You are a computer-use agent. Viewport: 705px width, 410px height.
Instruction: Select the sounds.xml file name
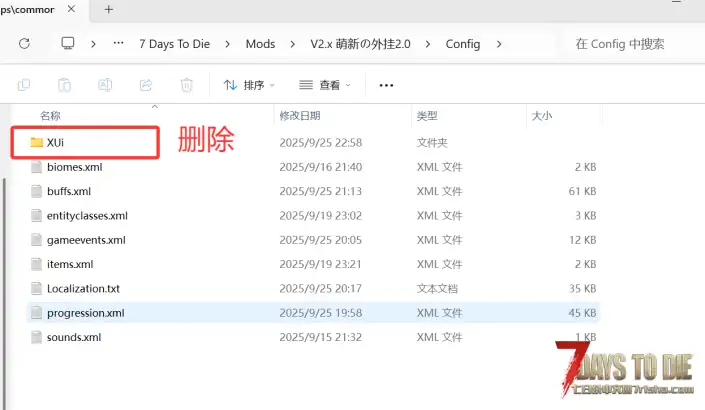tap(74, 337)
